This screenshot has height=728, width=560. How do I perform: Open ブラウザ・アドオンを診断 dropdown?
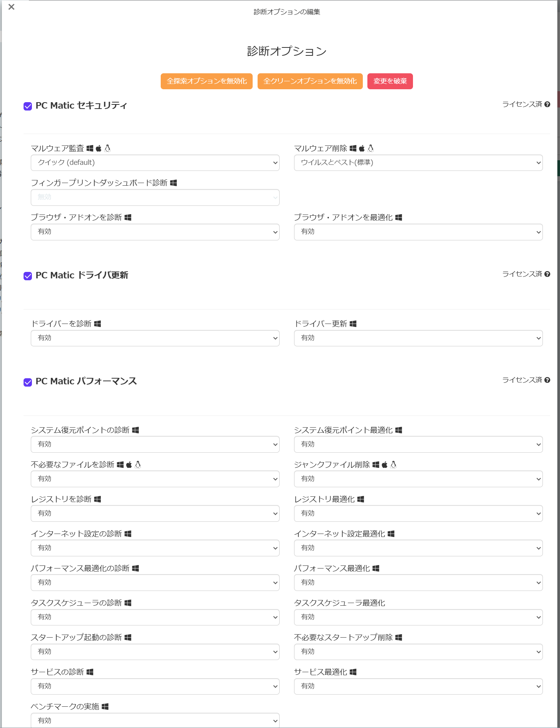pos(155,232)
